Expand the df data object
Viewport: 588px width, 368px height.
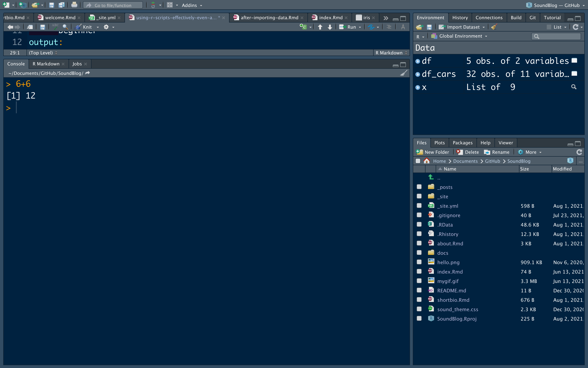pos(418,61)
